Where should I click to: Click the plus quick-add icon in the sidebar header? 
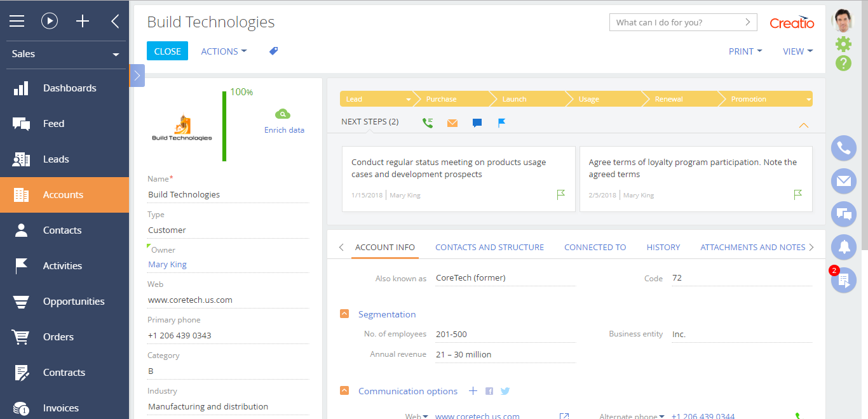click(83, 21)
